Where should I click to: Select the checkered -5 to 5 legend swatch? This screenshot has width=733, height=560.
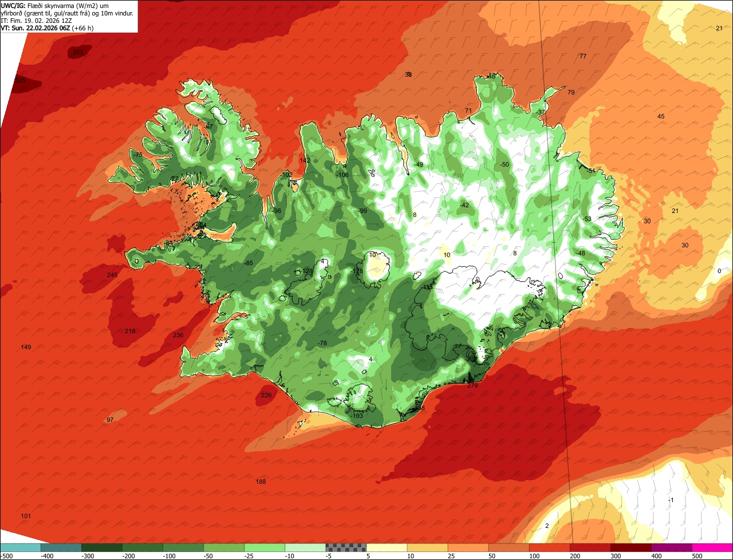pyautogui.click(x=346, y=547)
